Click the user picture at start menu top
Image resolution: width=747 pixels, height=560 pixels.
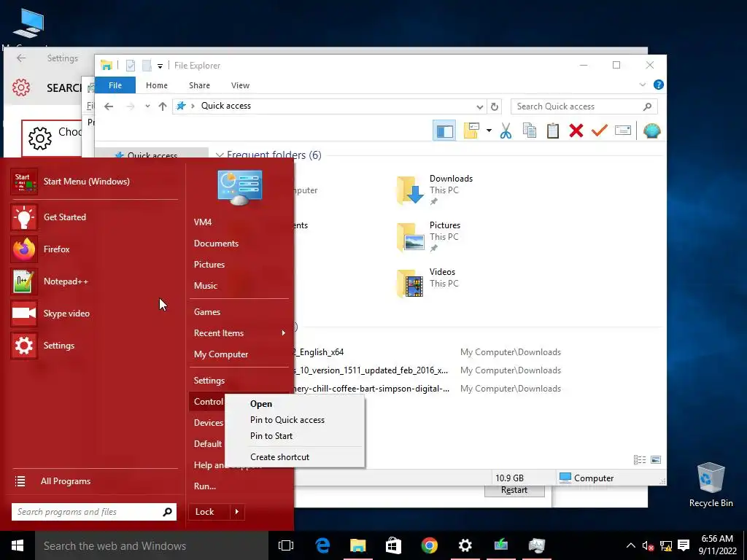[x=239, y=187]
